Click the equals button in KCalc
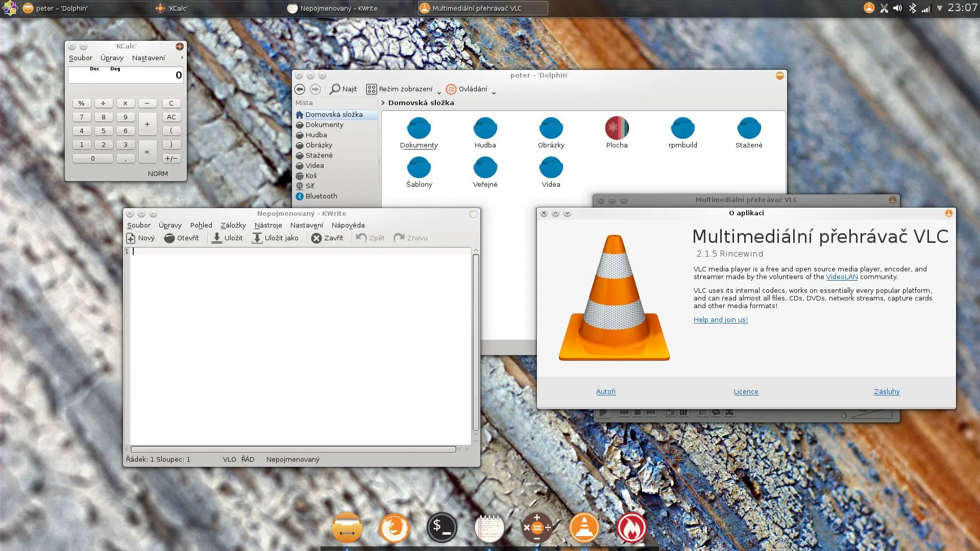This screenshot has height=551, width=980. [x=147, y=152]
